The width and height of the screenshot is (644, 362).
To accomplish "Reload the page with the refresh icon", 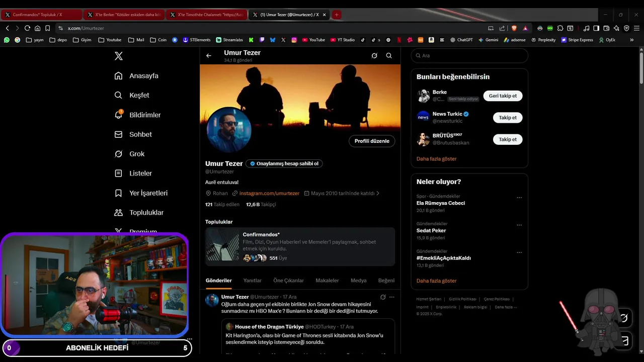I will click(x=27, y=28).
